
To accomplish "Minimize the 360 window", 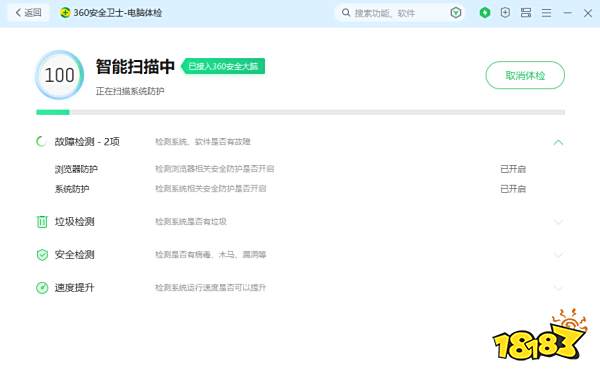I will 567,13.
